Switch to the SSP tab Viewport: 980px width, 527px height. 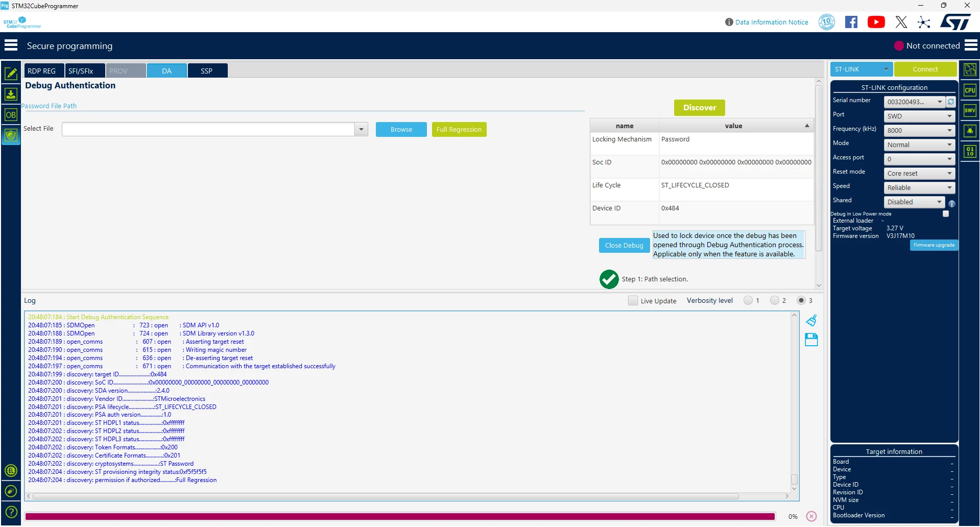(207, 70)
